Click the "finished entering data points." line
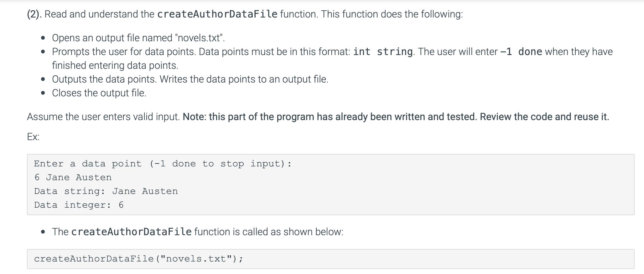This screenshot has width=644, height=274. [x=115, y=65]
